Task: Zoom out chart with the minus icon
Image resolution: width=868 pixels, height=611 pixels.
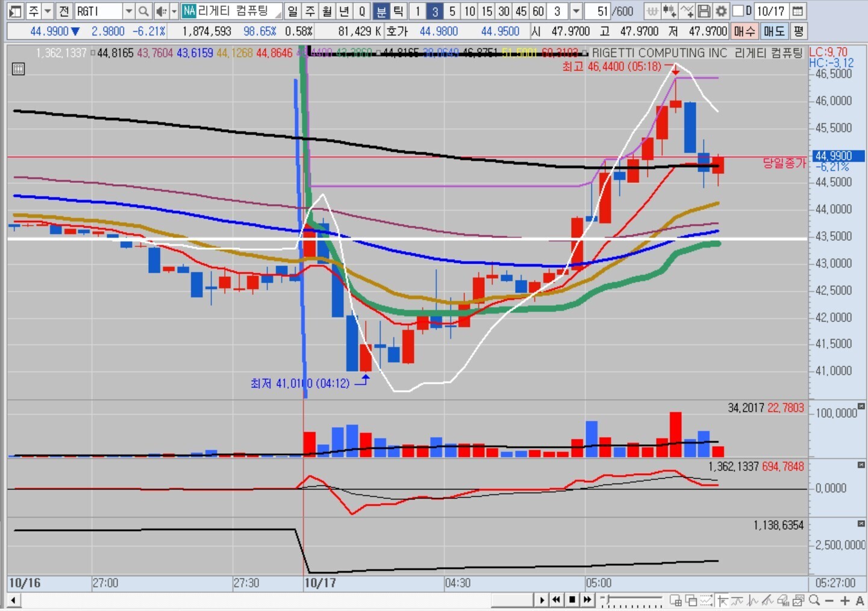Action: click(829, 600)
